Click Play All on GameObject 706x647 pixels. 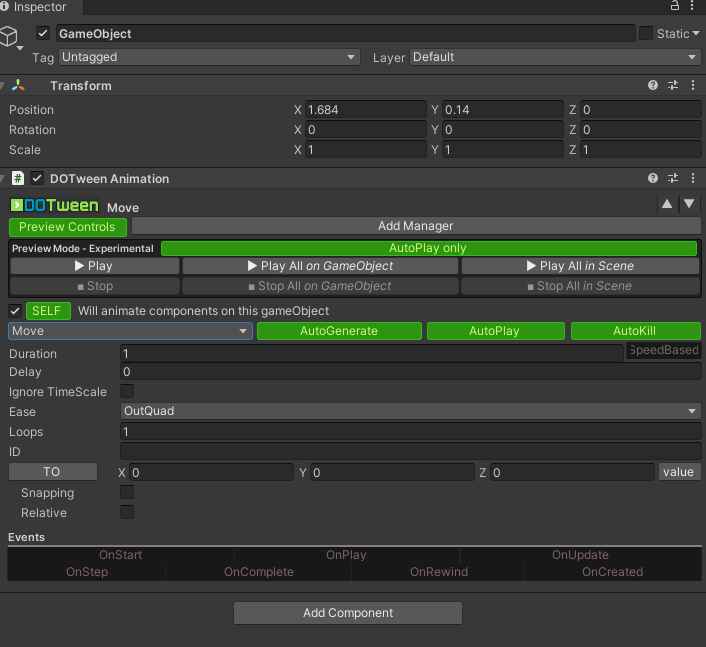pyautogui.click(x=320, y=266)
